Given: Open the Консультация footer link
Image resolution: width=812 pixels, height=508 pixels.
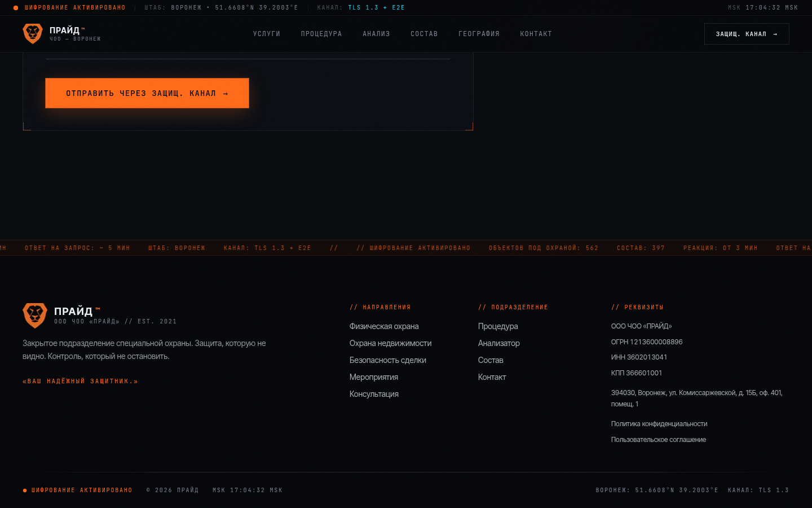Looking at the screenshot, I should [x=374, y=394].
